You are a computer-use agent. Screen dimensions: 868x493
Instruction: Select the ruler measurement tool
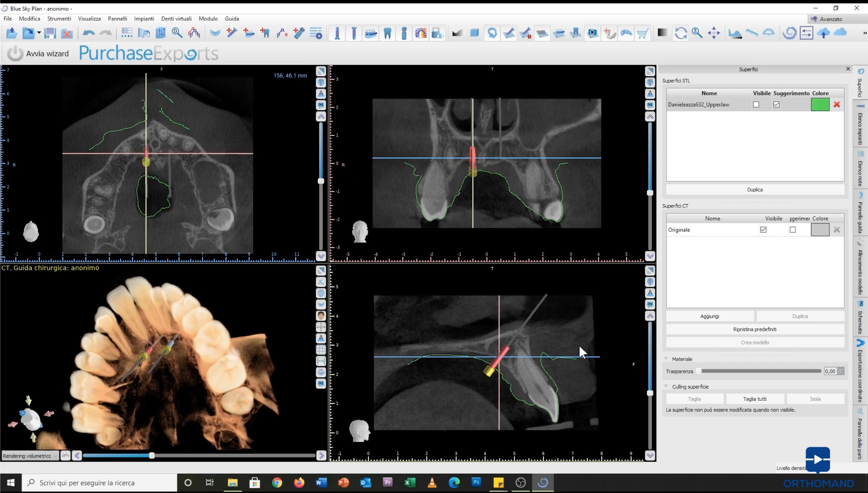tap(752, 33)
